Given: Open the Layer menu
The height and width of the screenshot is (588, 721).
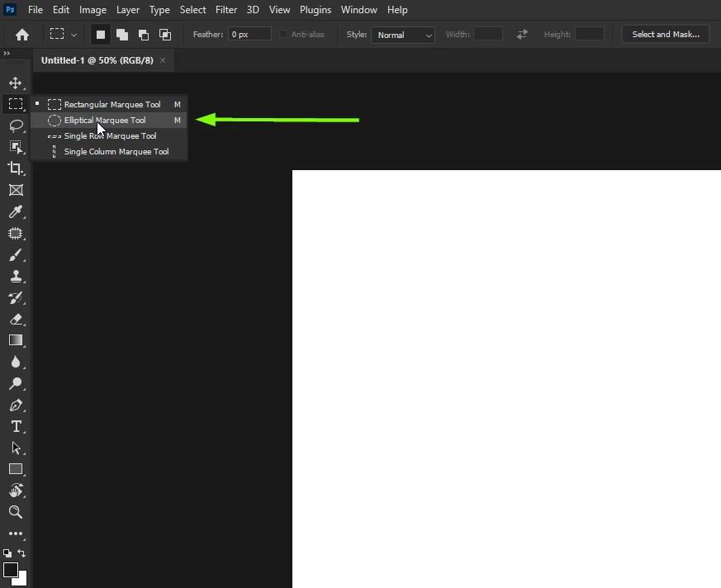Looking at the screenshot, I should click(x=128, y=10).
